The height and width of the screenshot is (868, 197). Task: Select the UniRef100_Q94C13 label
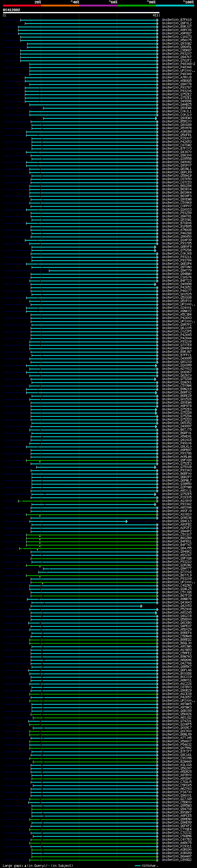pyautogui.click(x=176, y=521)
